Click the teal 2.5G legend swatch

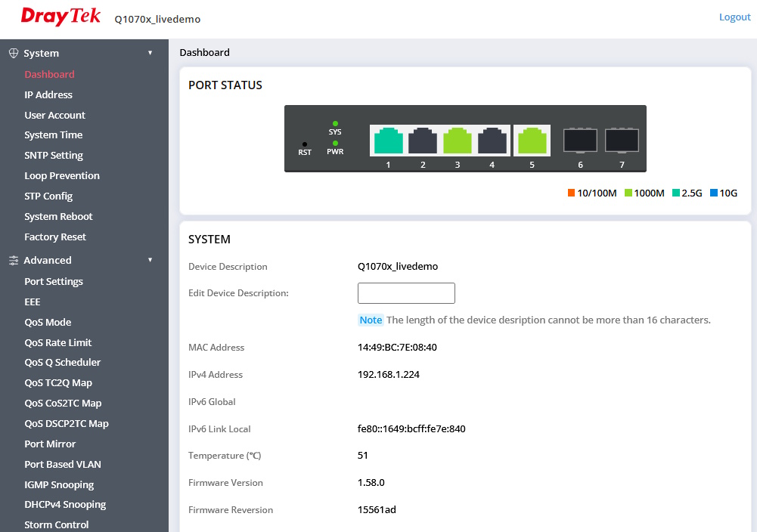tap(676, 193)
